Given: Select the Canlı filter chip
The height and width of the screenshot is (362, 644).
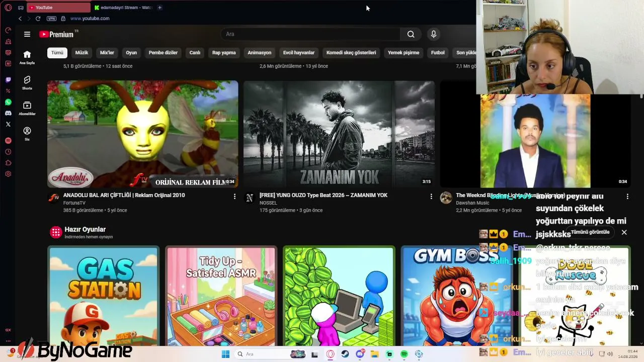Looking at the screenshot, I should click(195, 53).
